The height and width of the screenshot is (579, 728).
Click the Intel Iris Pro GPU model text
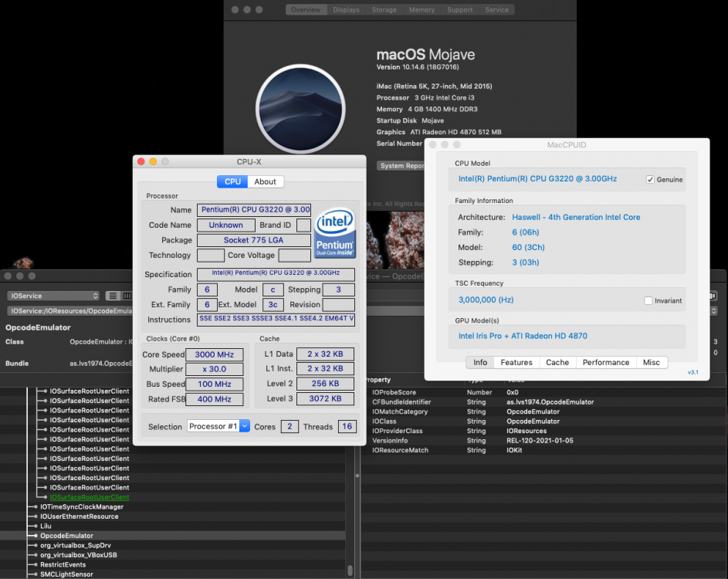[523, 336]
